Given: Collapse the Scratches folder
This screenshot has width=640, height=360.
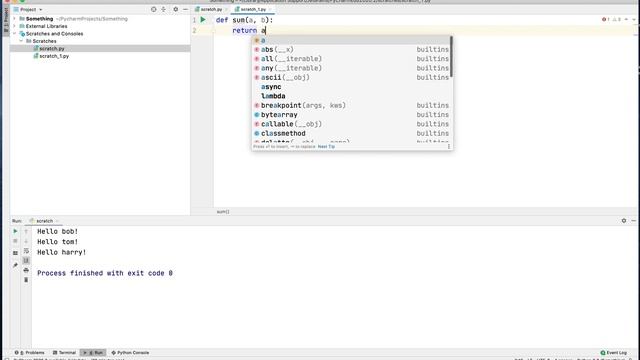Looking at the screenshot, I should pyautogui.click(x=21, y=41).
